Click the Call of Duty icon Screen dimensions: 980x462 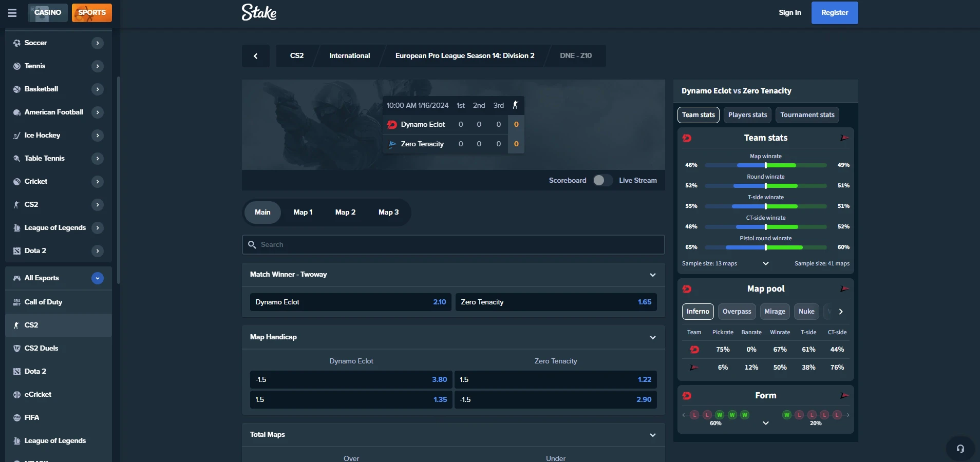tap(17, 302)
